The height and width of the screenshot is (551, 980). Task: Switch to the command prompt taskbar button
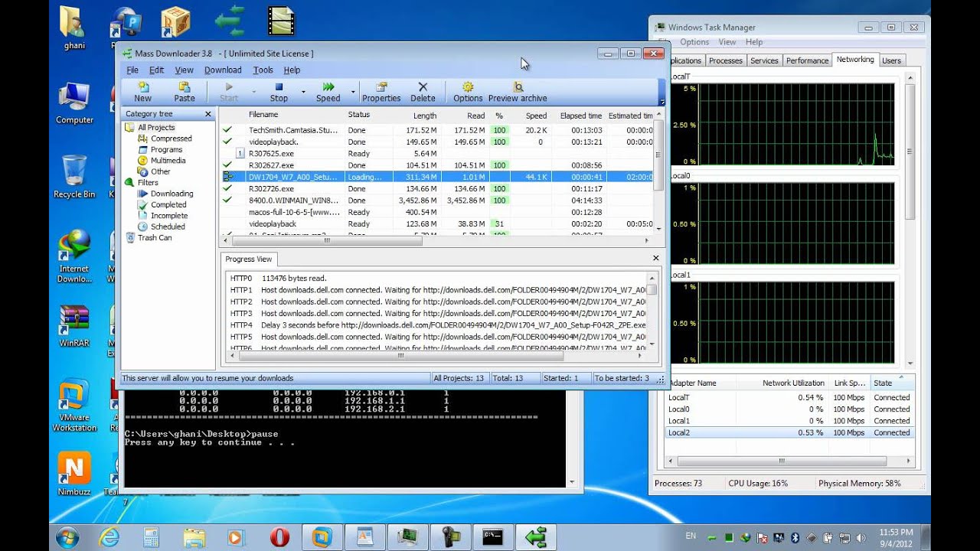coord(492,537)
